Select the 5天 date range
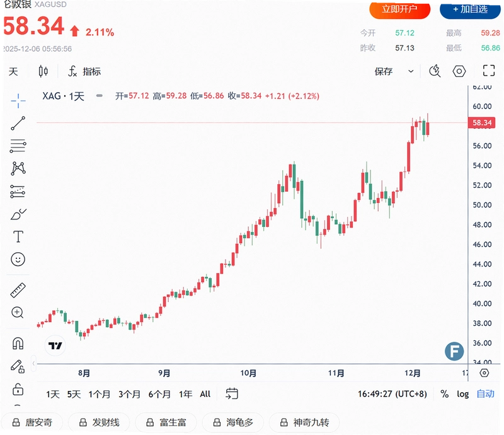Viewport: 504px width, 435px height. (x=74, y=394)
